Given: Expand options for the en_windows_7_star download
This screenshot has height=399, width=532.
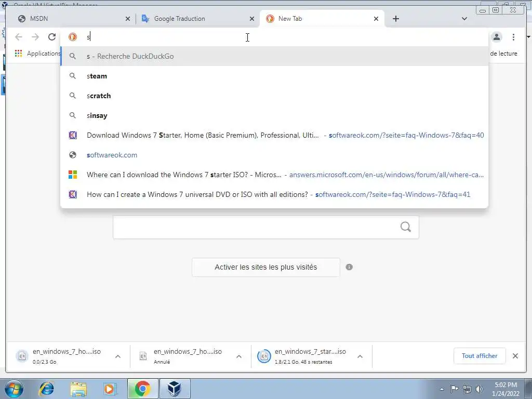Looking at the screenshot, I should click(x=360, y=356).
